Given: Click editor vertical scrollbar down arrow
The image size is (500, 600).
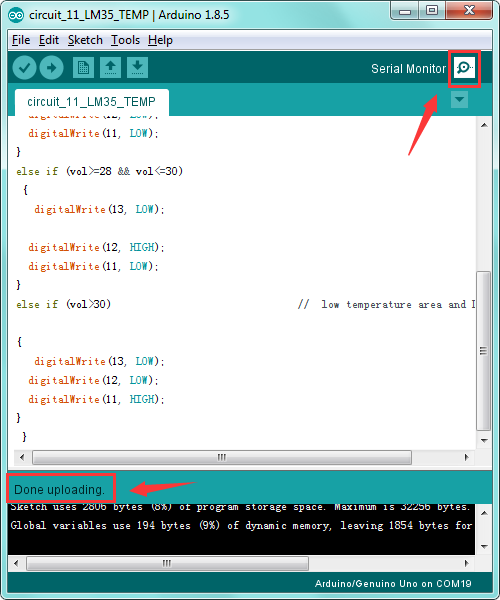Looking at the screenshot, I should click(x=484, y=440).
